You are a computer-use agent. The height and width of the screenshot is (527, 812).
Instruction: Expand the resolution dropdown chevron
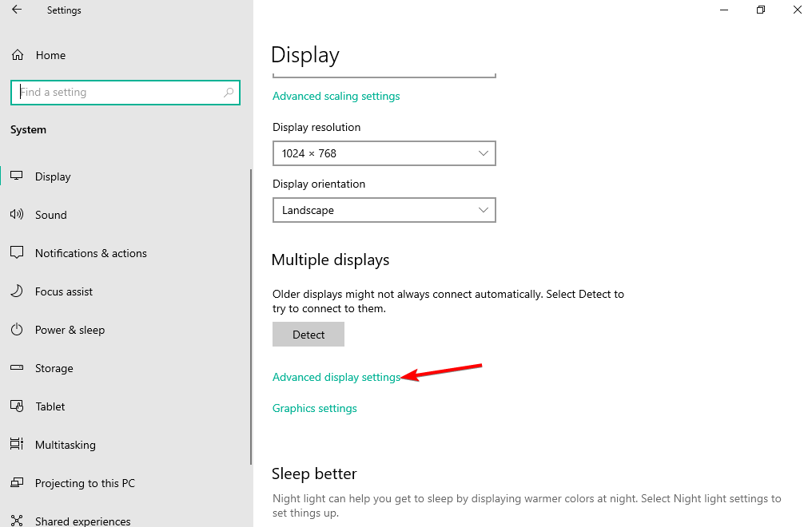(484, 153)
